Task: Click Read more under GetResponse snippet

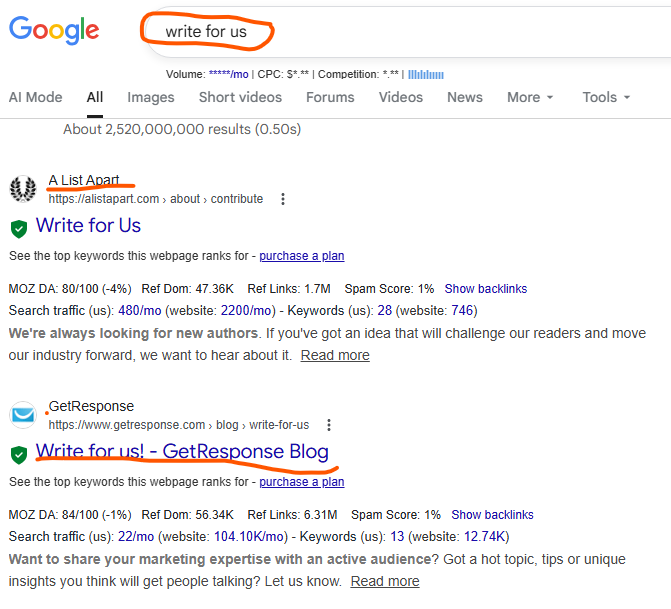Action: pos(385,581)
